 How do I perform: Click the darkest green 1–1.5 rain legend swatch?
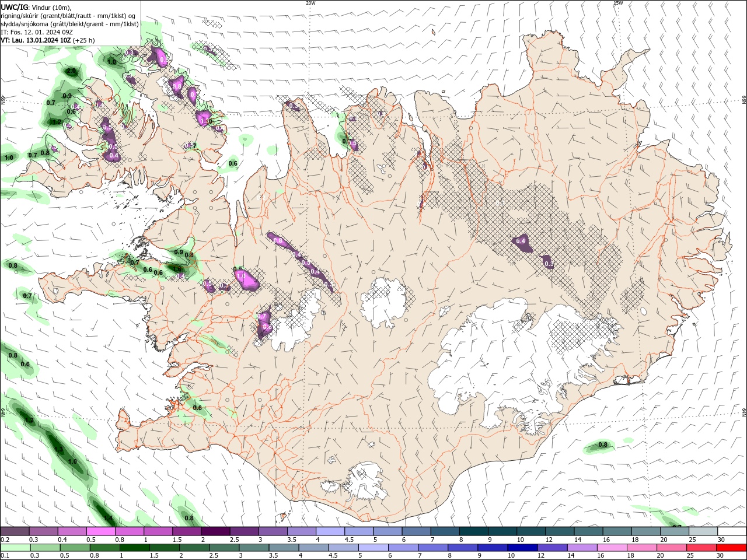tap(135, 548)
